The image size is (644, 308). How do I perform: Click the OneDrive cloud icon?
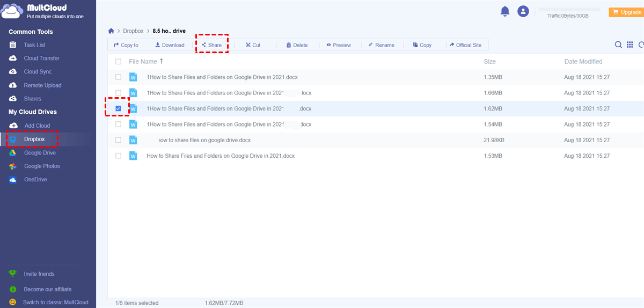pos(13,180)
